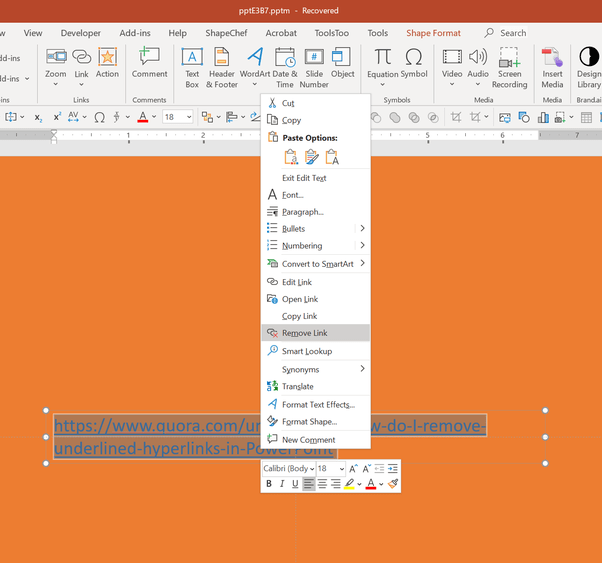
Task: Expand the Convert to SmartArt submenu arrow
Action: [x=362, y=263]
